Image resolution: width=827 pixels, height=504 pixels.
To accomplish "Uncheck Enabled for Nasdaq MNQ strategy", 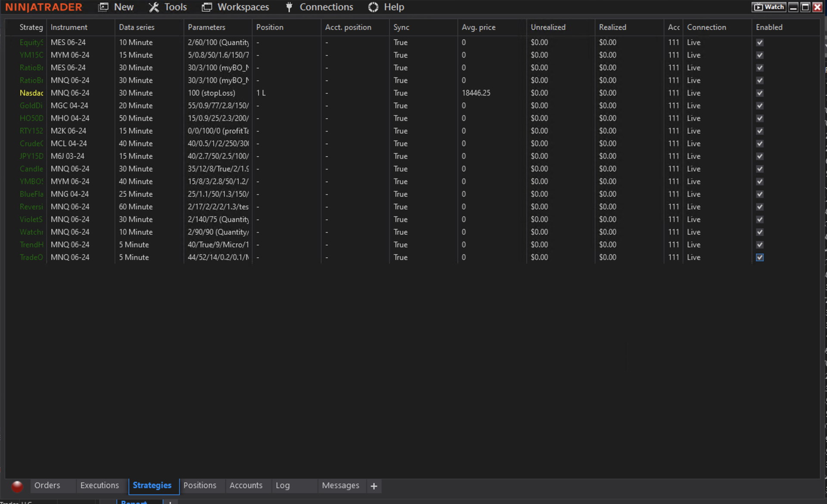I will pyautogui.click(x=760, y=93).
